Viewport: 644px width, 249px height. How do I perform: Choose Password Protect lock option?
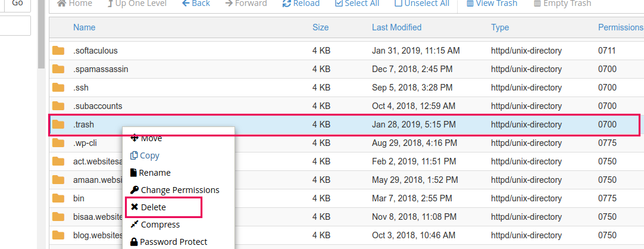pos(168,242)
